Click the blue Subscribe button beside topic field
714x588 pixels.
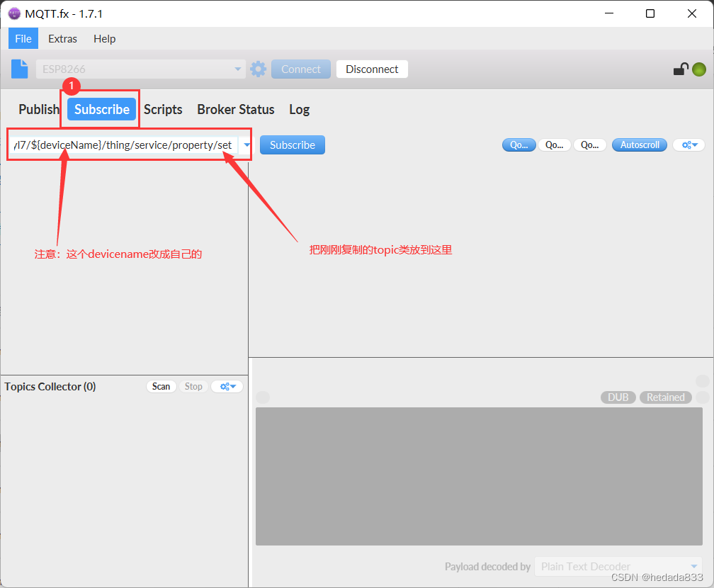(x=293, y=145)
